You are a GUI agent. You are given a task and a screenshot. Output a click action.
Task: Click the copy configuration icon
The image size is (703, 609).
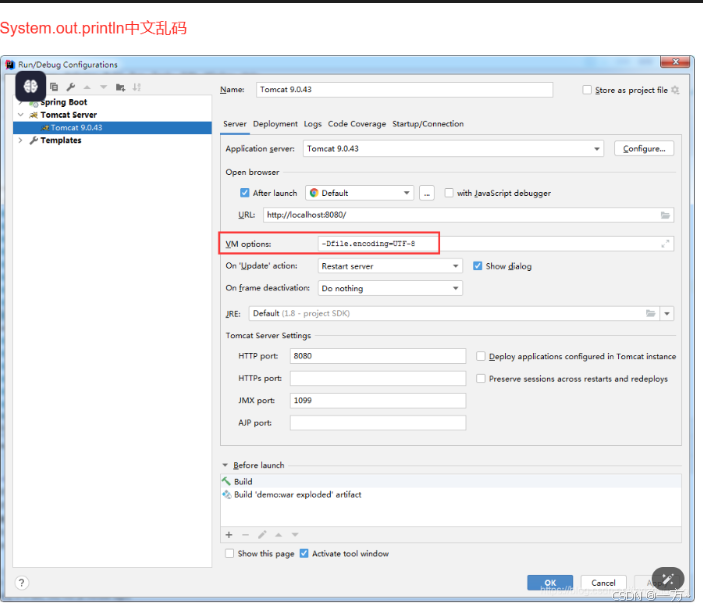[x=54, y=87]
